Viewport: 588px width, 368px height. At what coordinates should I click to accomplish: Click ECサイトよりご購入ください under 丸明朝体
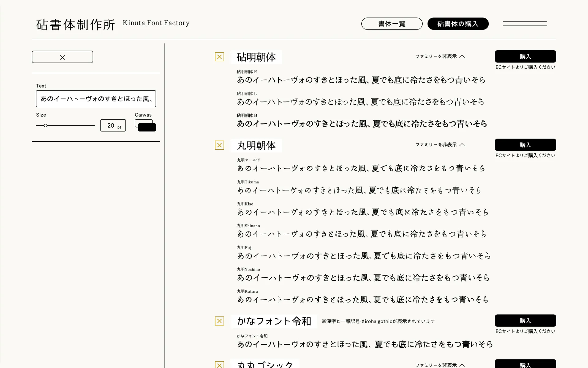(525, 155)
